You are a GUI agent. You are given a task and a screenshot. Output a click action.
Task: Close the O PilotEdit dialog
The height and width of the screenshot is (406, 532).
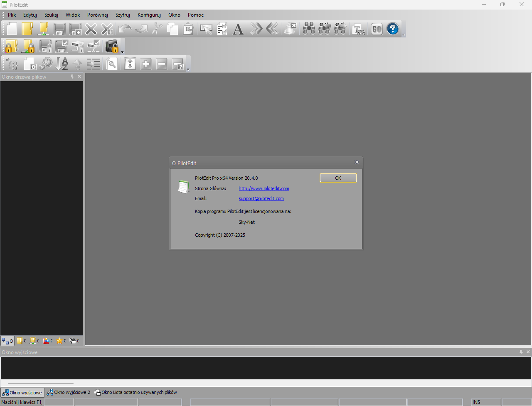pyautogui.click(x=357, y=162)
